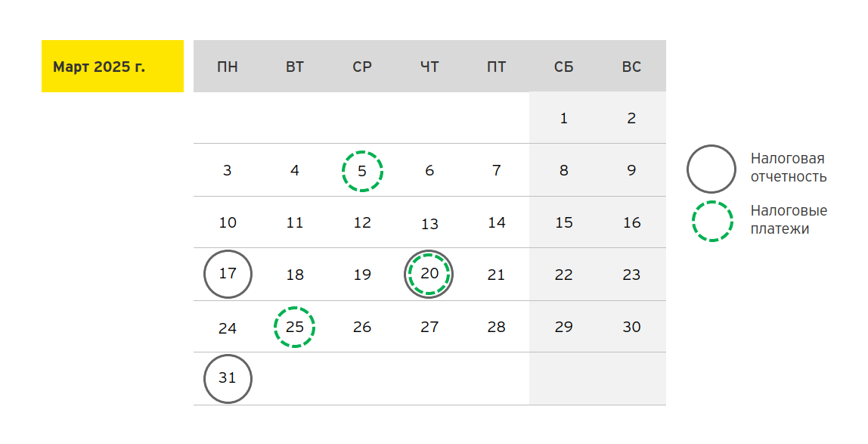This screenshot has height=444, width=868.
Task: Select date 13 in the calendar
Action: [x=429, y=224]
